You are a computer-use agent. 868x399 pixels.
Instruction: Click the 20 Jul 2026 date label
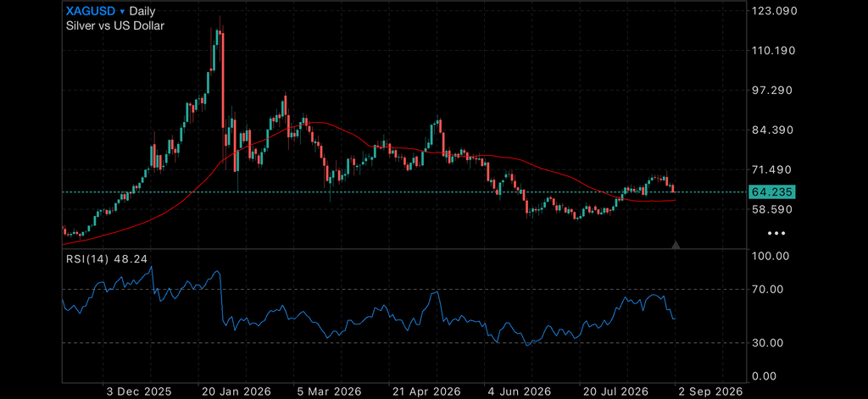(x=615, y=391)
